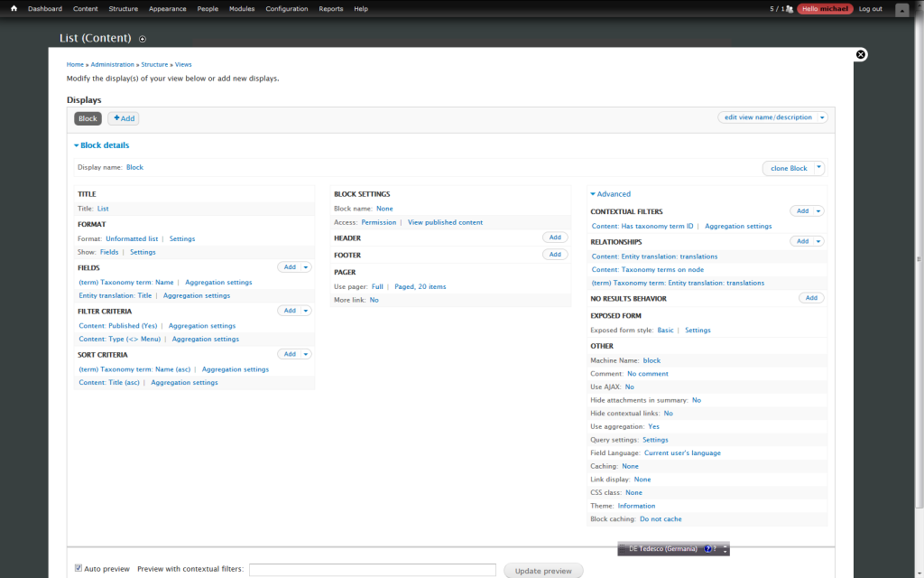Click the Update preview button
This screenshot has width=924, height=578.
pos(543,571)
